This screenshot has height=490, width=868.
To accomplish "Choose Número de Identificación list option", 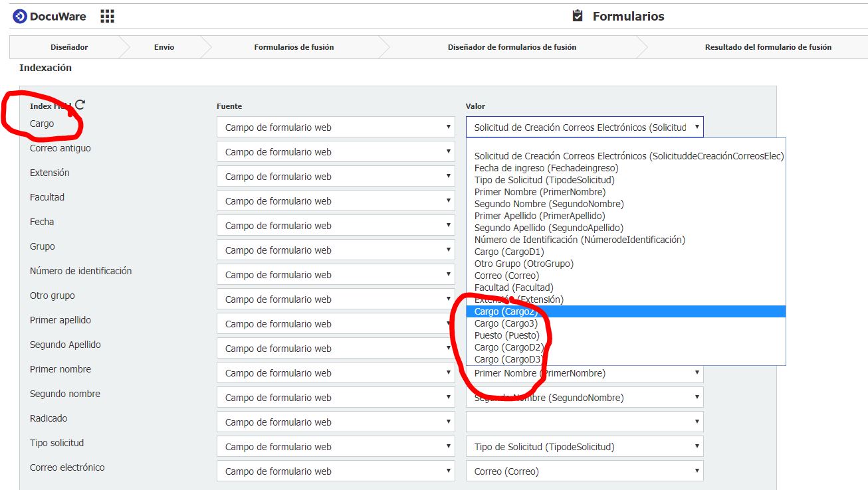I will [580, 240].
